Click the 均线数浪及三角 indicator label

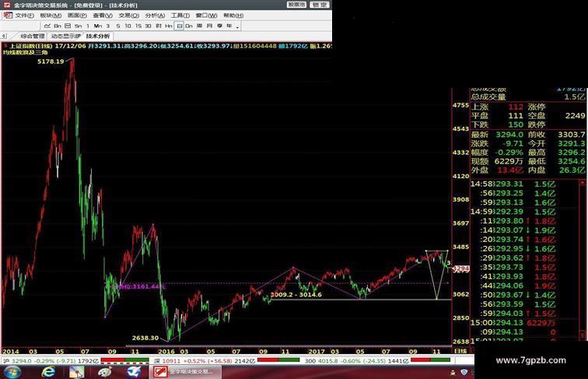26,53
